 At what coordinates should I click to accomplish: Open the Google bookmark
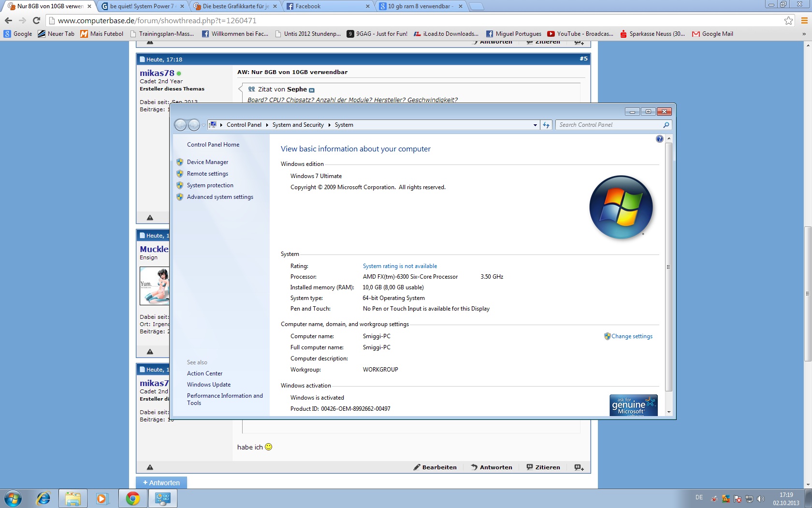click(x=18, y=34)
